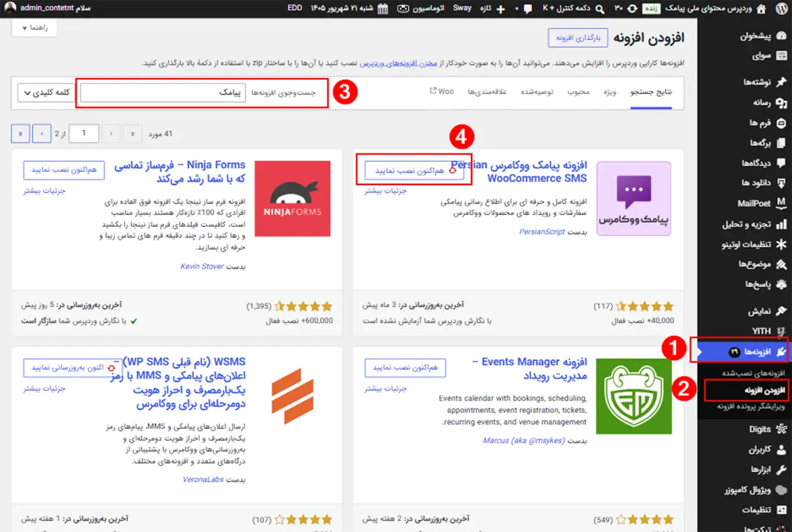Screen dimensions: 792x532
Task: Click the WordPress logo in the admin bar
Action: click(781, 9)
